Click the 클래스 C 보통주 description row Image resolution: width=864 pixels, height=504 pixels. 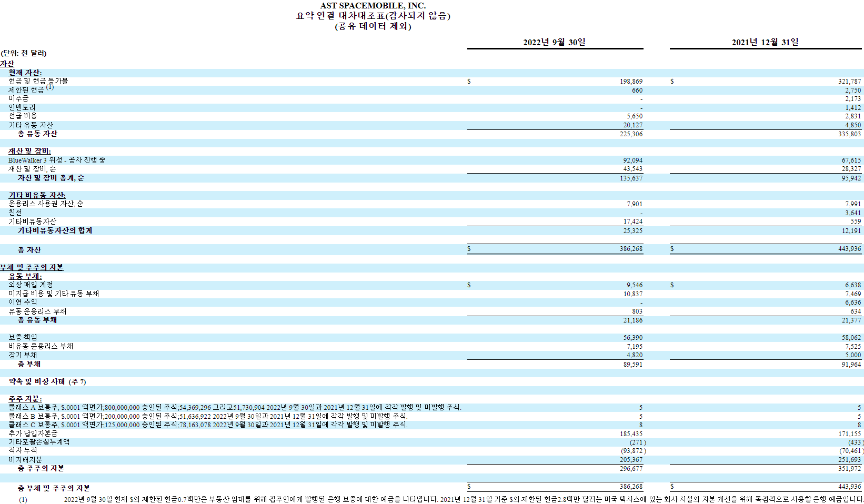pos(208,425)
